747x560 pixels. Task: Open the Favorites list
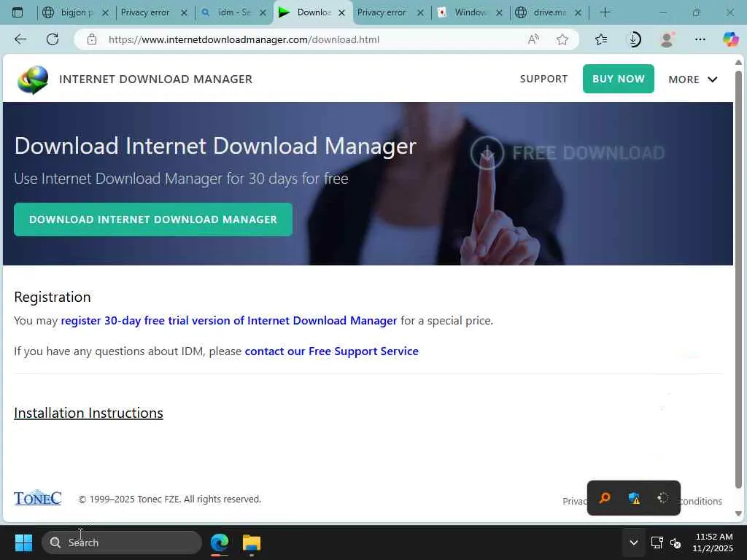601,39
